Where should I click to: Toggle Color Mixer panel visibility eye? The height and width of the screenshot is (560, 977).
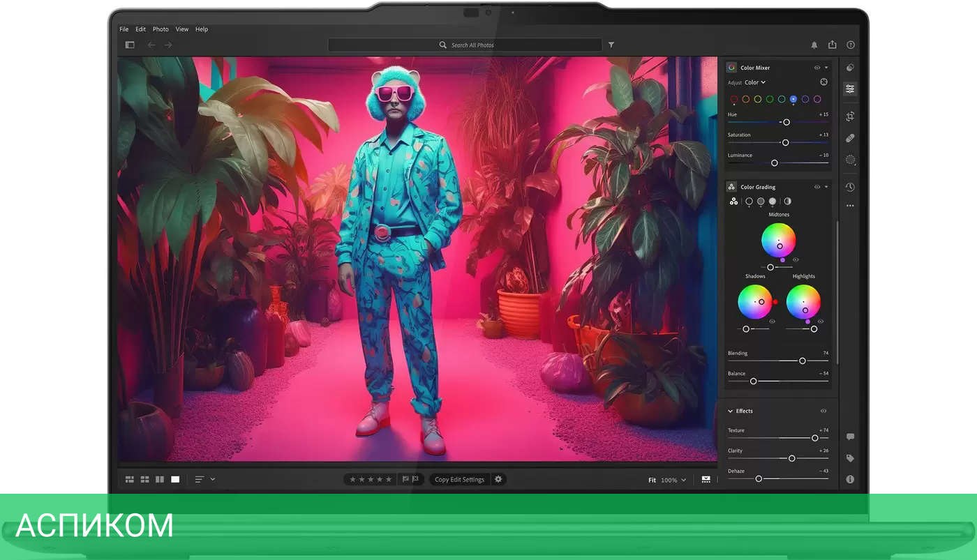816,68
